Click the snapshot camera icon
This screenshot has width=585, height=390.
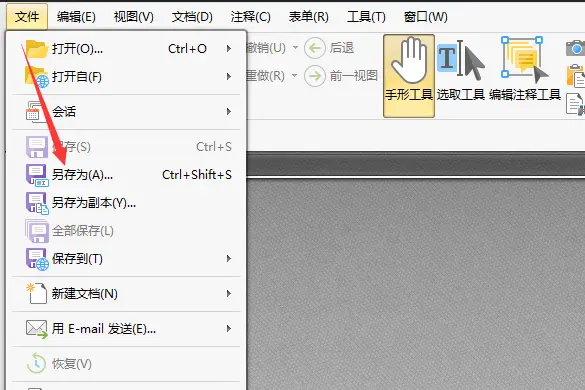coord(575,49)
